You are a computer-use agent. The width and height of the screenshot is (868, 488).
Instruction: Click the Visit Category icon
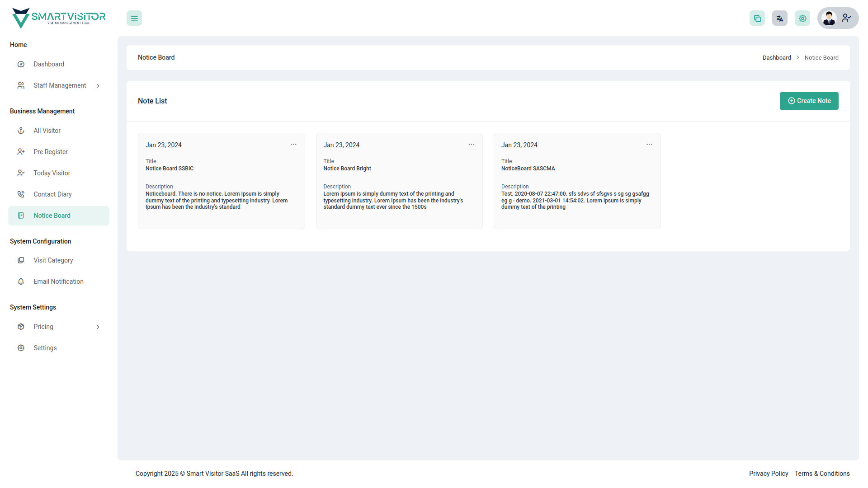pyautogui.click(x=21, y=260)
